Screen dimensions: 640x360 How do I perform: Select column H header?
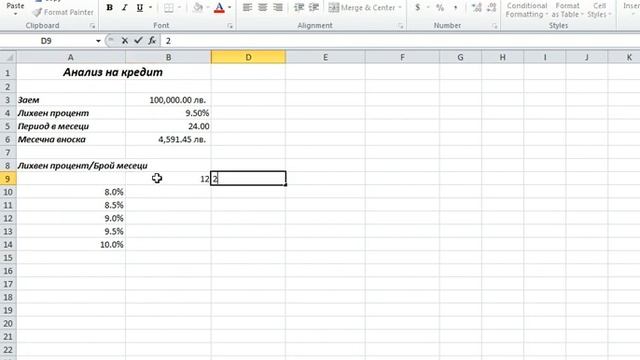502,58
